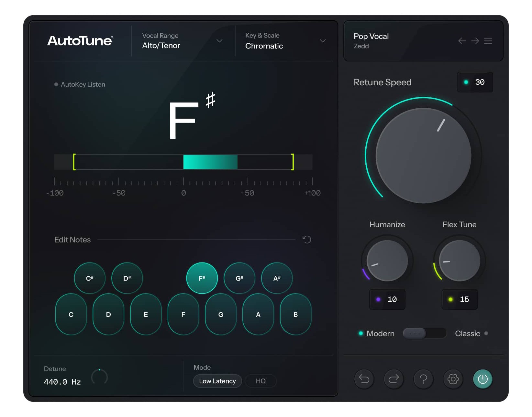Viewport: 532px width, 417px height.
Task: Click the Detune knob
Action: click(x=99, y=377)
